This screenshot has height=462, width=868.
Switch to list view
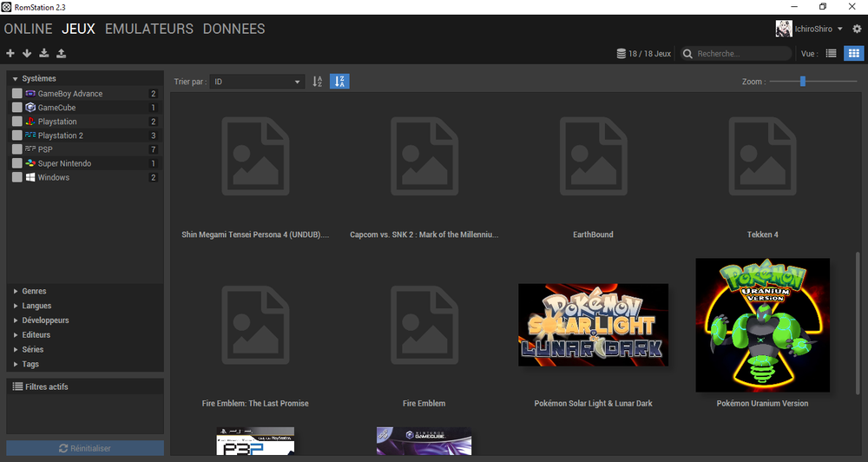point(831,53)
